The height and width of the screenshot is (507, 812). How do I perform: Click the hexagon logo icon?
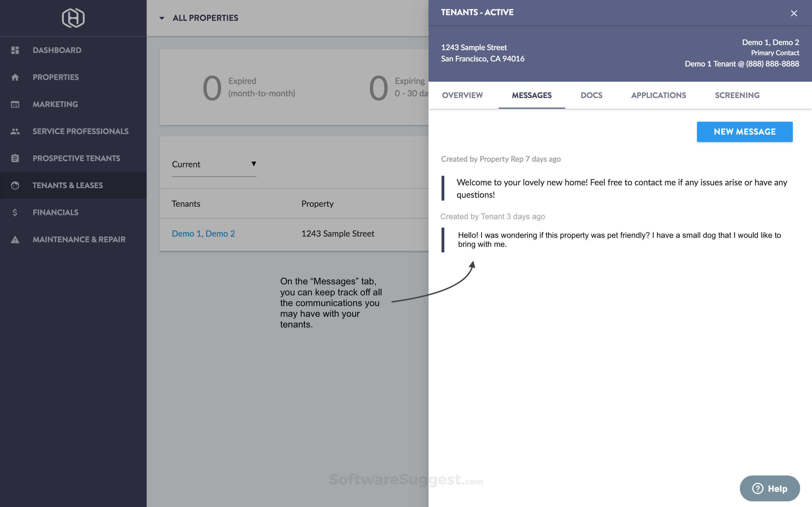point(73,18)
